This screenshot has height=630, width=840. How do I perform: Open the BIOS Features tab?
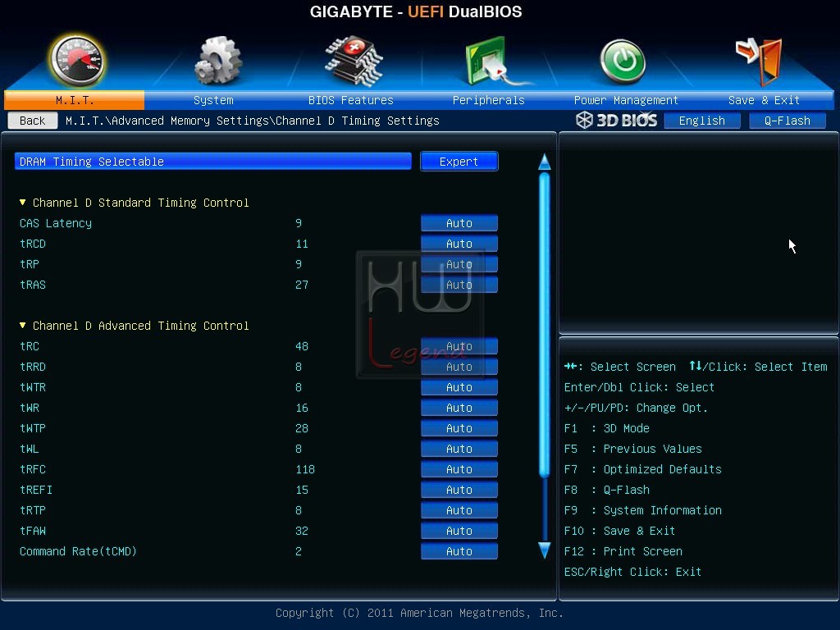(x=351, y=100)
